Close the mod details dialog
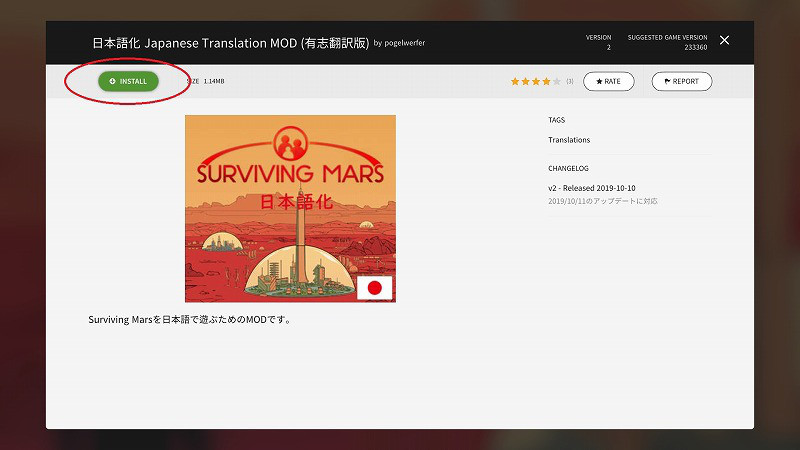Viewport: 800px width, 450px height. point(724,40)
